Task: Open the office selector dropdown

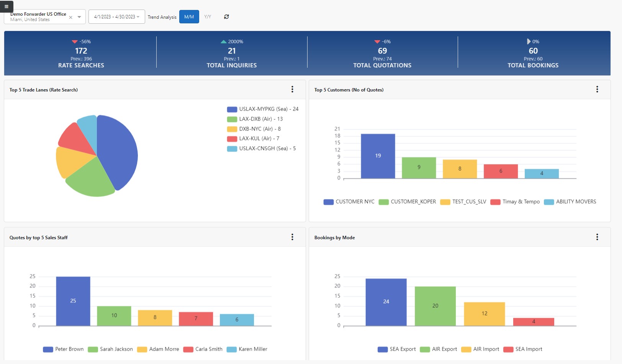Action: coord(79,17)
